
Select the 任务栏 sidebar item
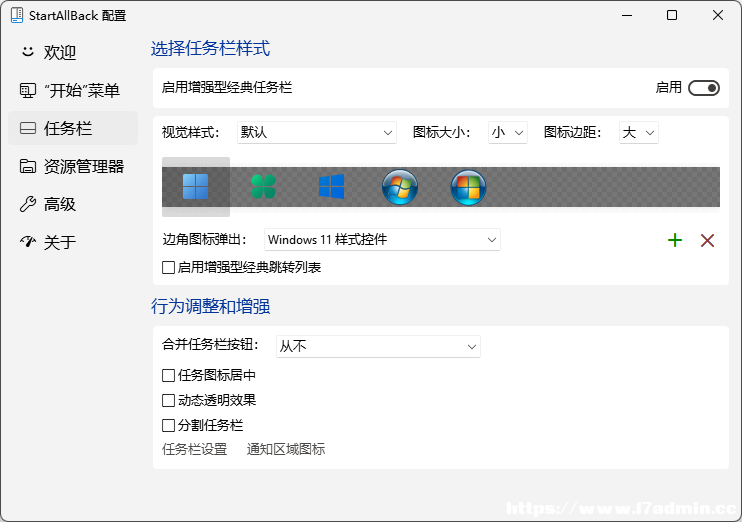point(73,128)
